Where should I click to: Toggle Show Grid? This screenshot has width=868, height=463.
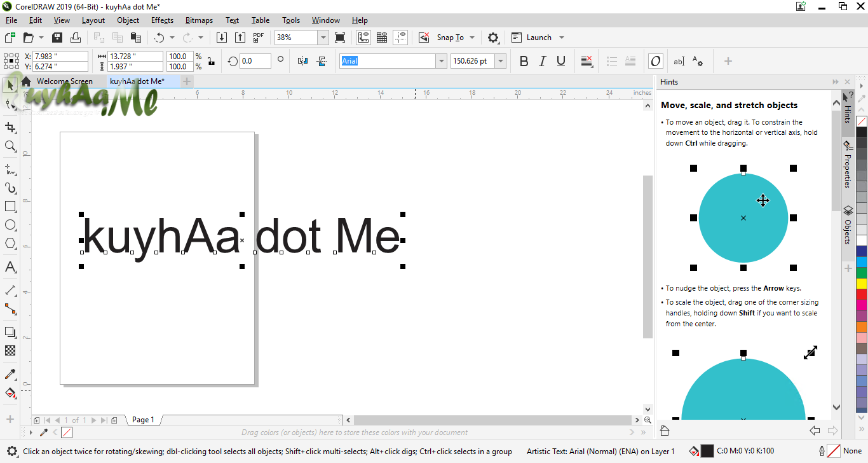point(382,38)
